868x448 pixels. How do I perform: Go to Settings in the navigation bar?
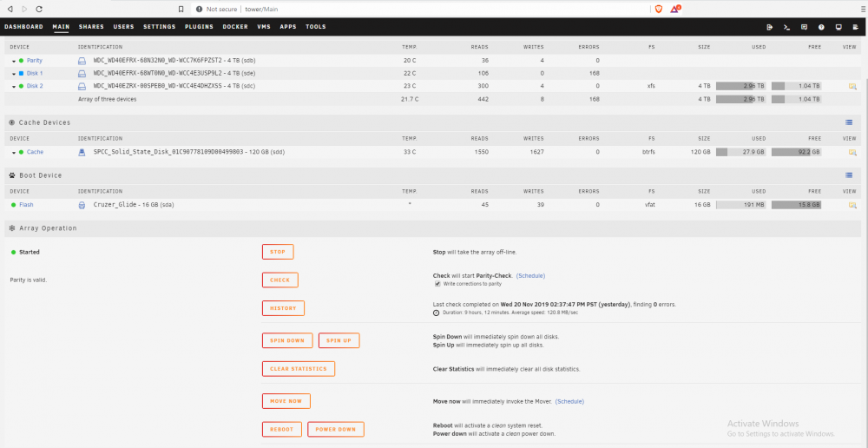click(160, 27)
